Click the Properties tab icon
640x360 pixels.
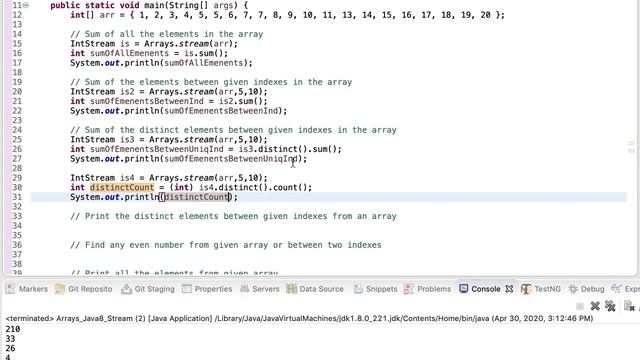187,289
